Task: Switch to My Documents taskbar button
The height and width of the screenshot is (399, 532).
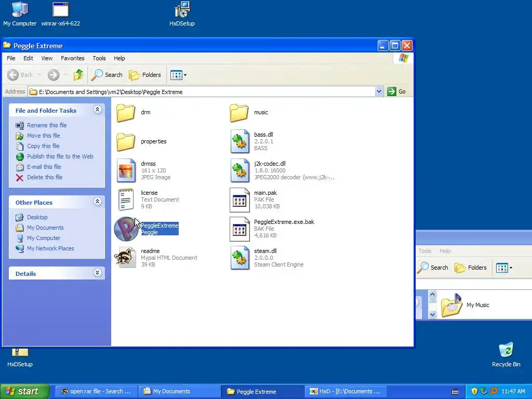Action: point(179,392)
